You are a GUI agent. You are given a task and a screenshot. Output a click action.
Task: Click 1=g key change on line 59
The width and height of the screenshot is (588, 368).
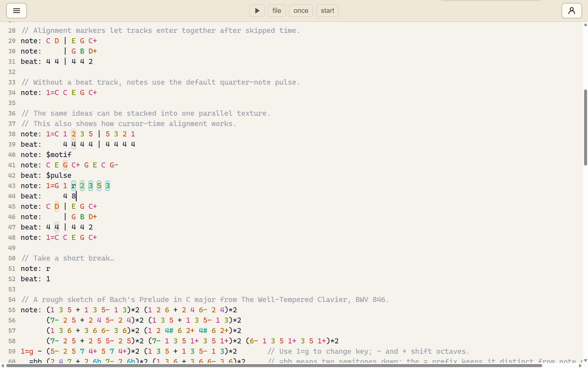pyautogui.click(x=27, y=351)
